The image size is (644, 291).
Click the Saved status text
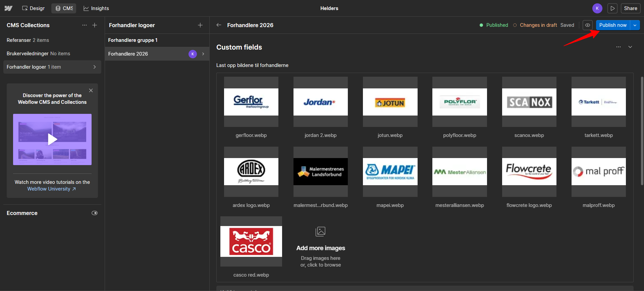[567, 25]
